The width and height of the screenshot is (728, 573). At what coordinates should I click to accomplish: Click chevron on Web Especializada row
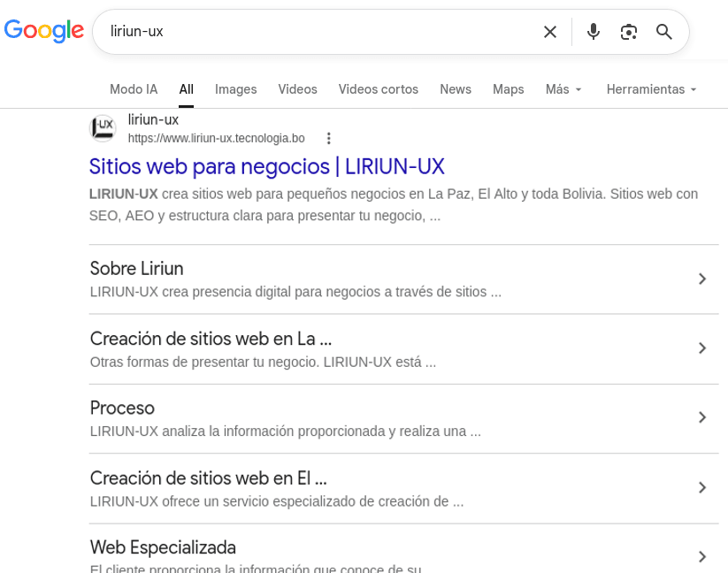point(702,557)
